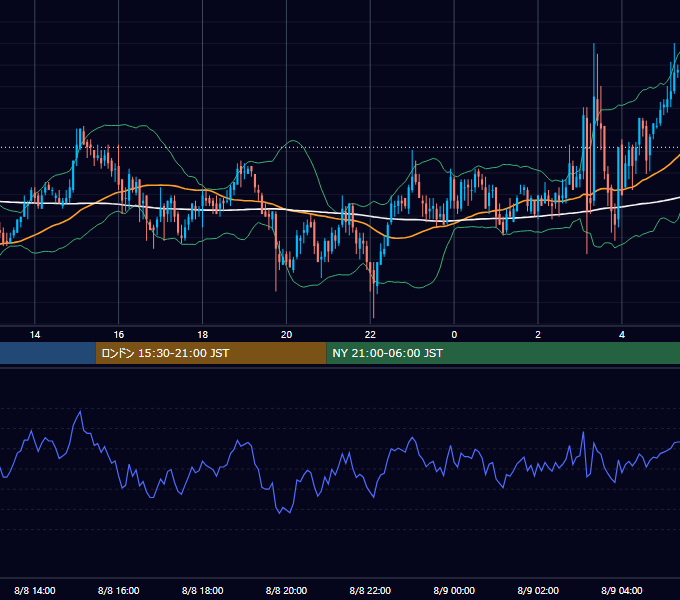Click the 18 hour label on price chart
The height and width of the screenshot is (600, 680).
[203, 335]
